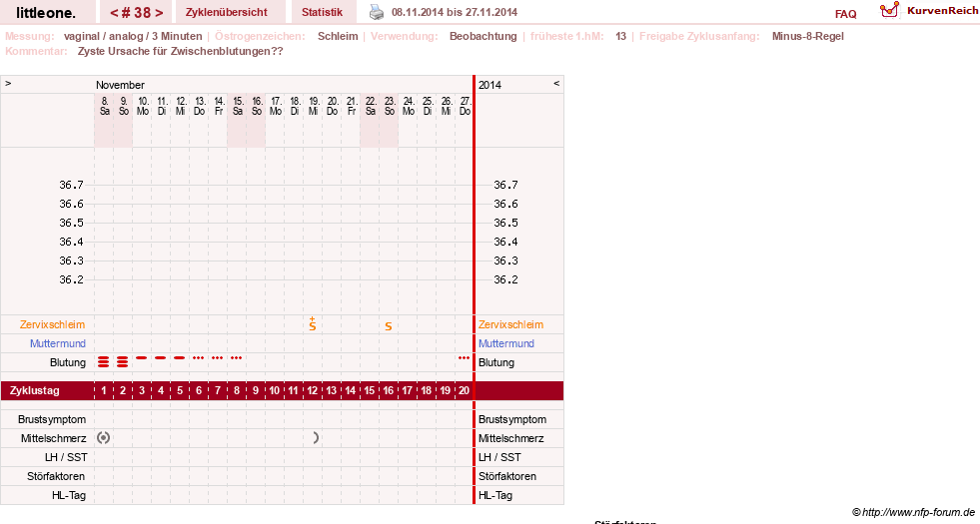Screen dimensions: 980x524
Task: Open the littleone. user tab
Action: [46, 13]
